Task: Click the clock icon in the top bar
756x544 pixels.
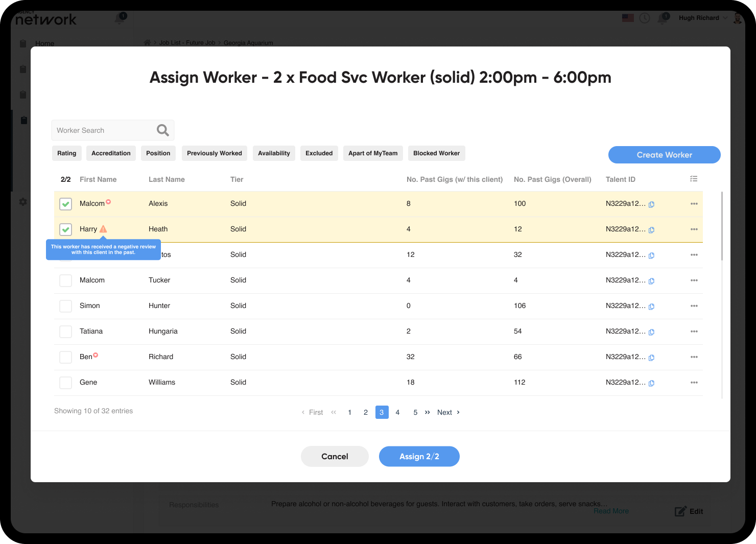Action: (645, 18)
